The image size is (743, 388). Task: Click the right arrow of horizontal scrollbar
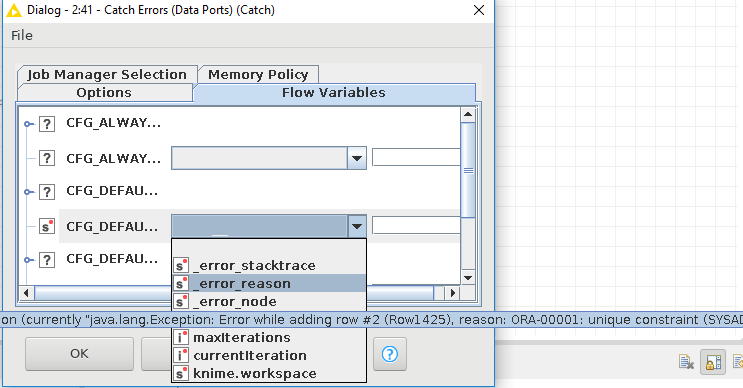453,293
